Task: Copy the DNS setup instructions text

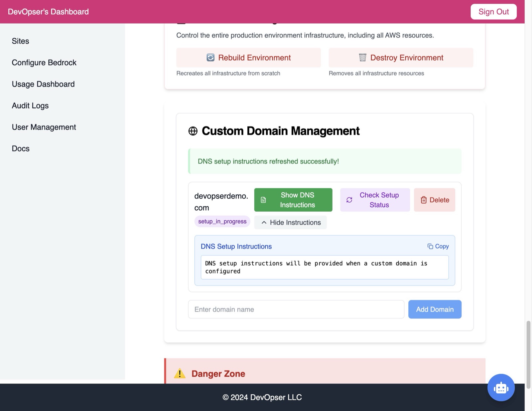Action: pyautogui.click(x=438, y=246)
